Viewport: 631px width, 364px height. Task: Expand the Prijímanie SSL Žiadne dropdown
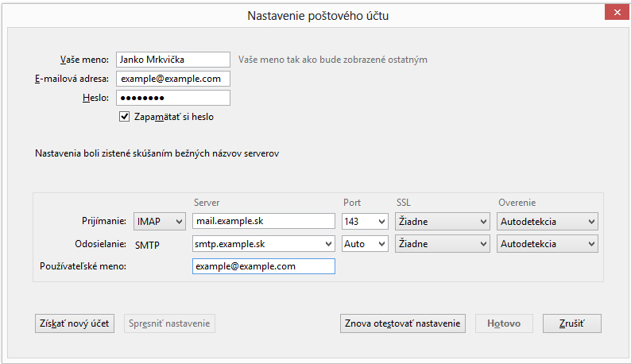point(442,222)
